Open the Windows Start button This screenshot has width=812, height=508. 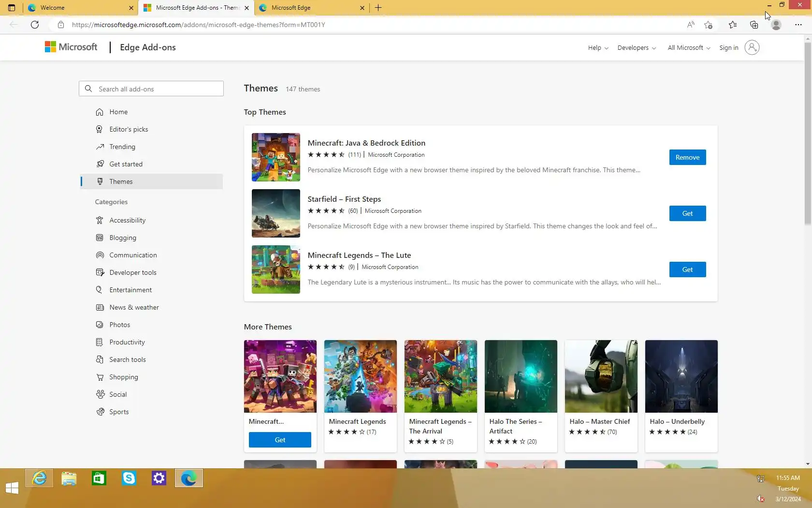[12, 488]
